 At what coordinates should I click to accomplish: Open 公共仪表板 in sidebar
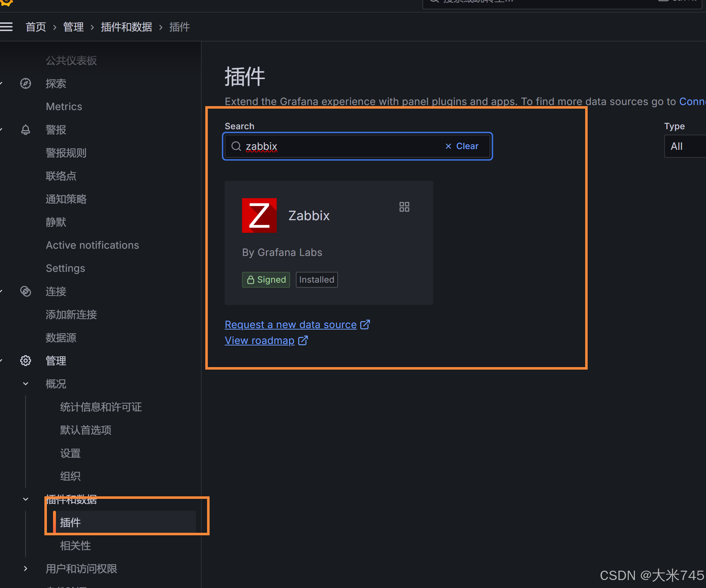click(x=71, y=60)
